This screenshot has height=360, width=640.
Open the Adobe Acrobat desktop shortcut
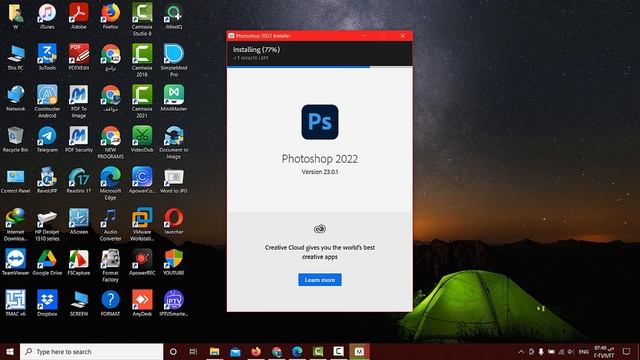coord(79,16)
